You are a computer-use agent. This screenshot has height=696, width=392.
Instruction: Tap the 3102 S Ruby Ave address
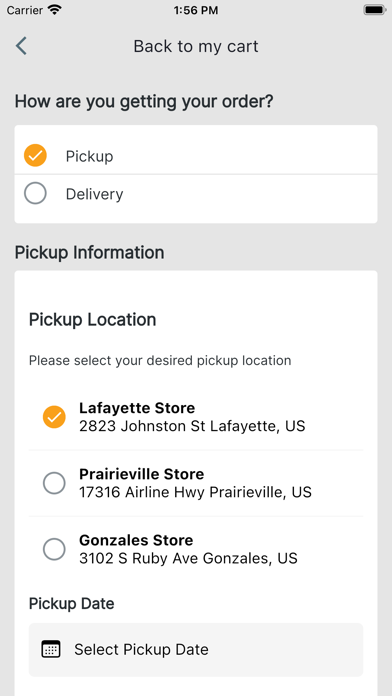click(188, 558)
